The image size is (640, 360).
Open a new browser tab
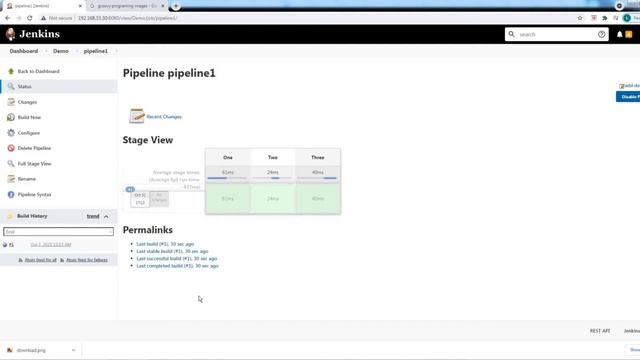pyautogui.click(x=176, y=6)
